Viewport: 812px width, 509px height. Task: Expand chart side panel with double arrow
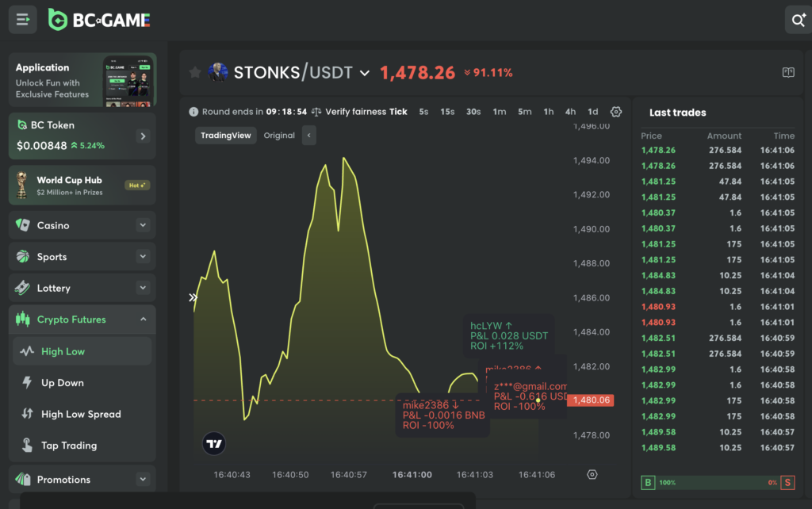193,297
